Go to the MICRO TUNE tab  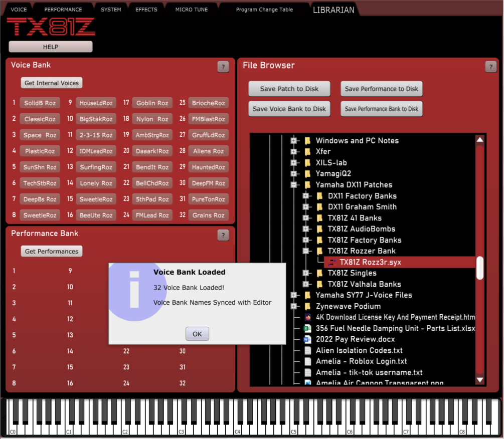(191, 10)
